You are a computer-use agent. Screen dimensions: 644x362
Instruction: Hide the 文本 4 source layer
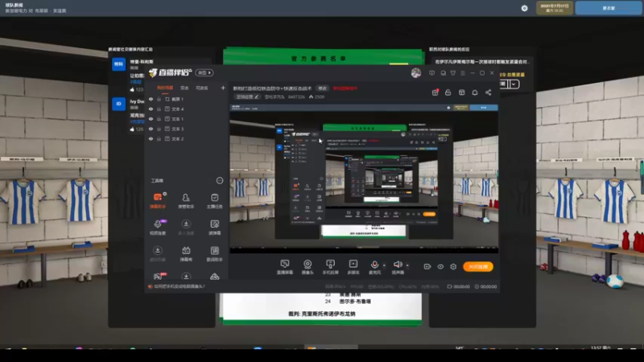(x=151, y=109)
